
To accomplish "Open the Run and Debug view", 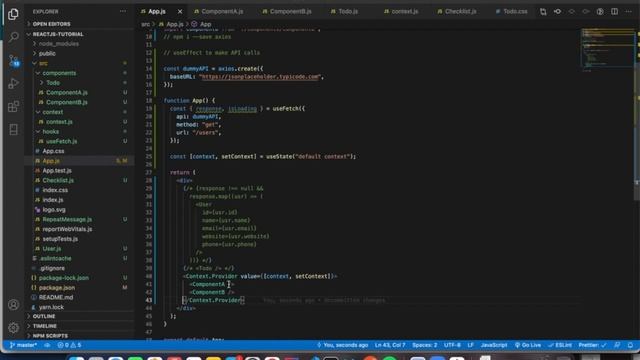I will pyautogui.click(x=13, y=84).
